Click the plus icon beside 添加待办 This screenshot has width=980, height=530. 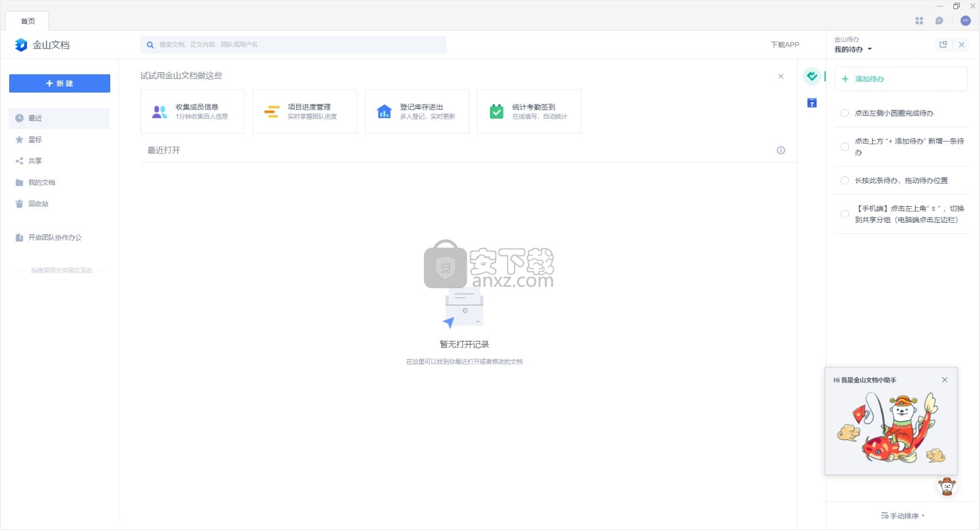coord(845,79)
